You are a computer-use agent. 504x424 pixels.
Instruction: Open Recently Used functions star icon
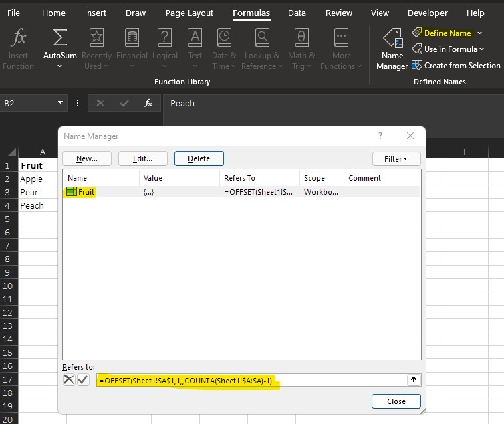coord(96,37)
